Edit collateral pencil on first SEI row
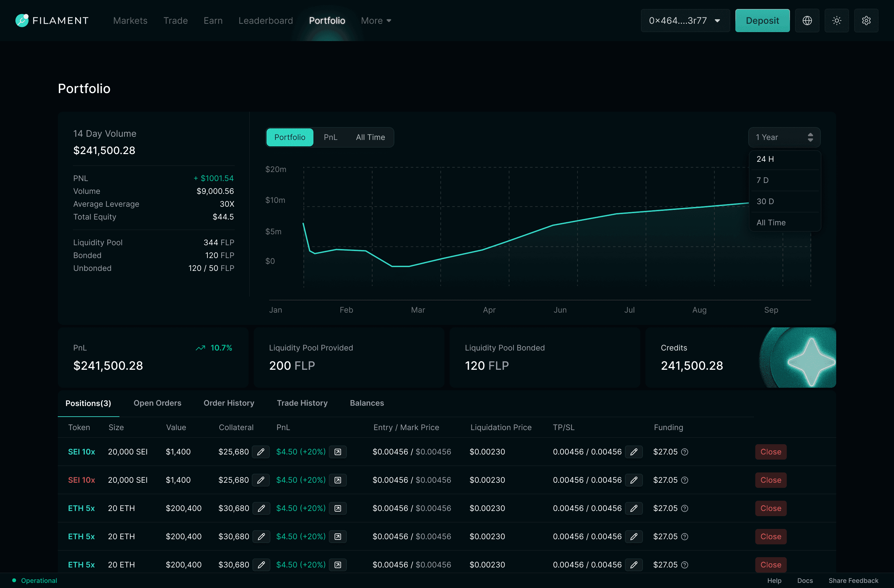Image resolution: width=894 pixels, height=588 pixels. [261, 452]
